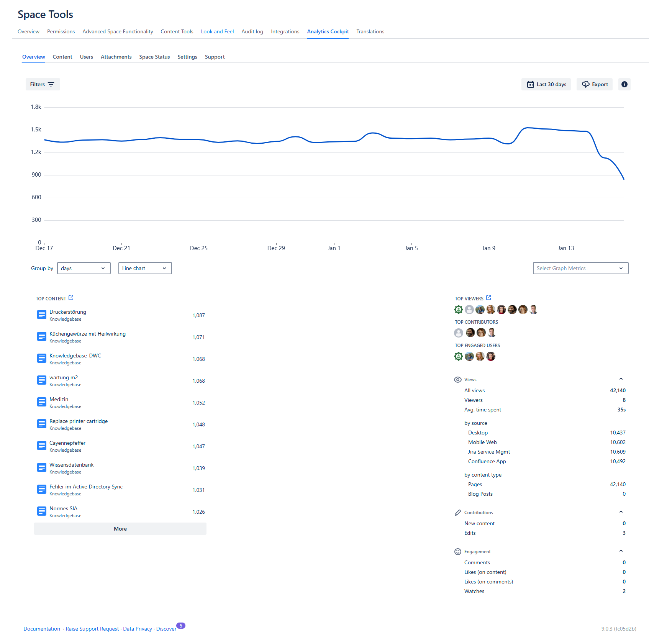
Task: Open the Line chart type dropdown
Action: [145, 268]
